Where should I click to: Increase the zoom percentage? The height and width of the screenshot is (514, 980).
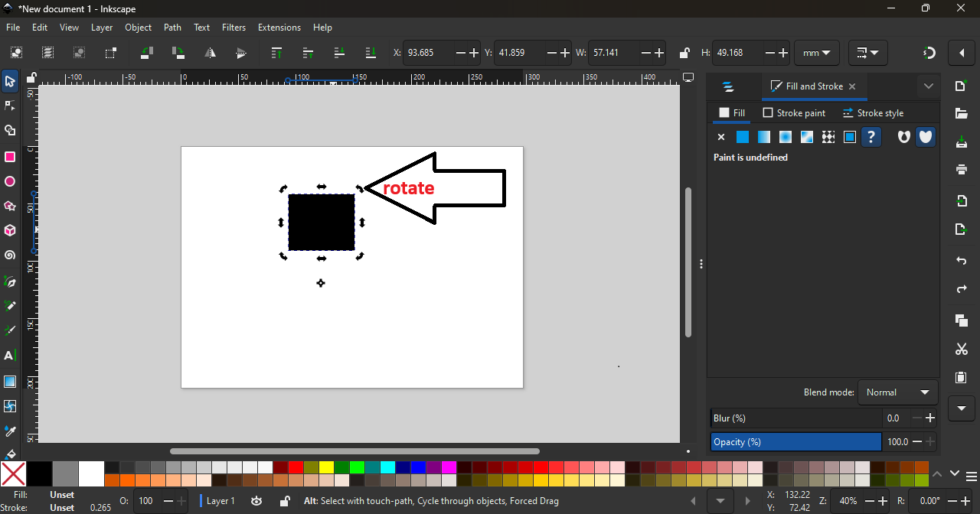883,501
